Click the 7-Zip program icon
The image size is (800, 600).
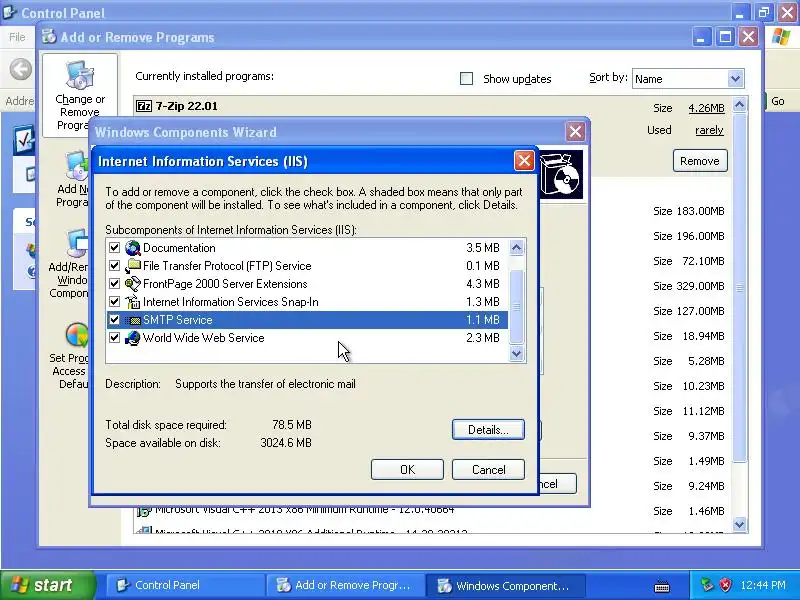point(144,106)
